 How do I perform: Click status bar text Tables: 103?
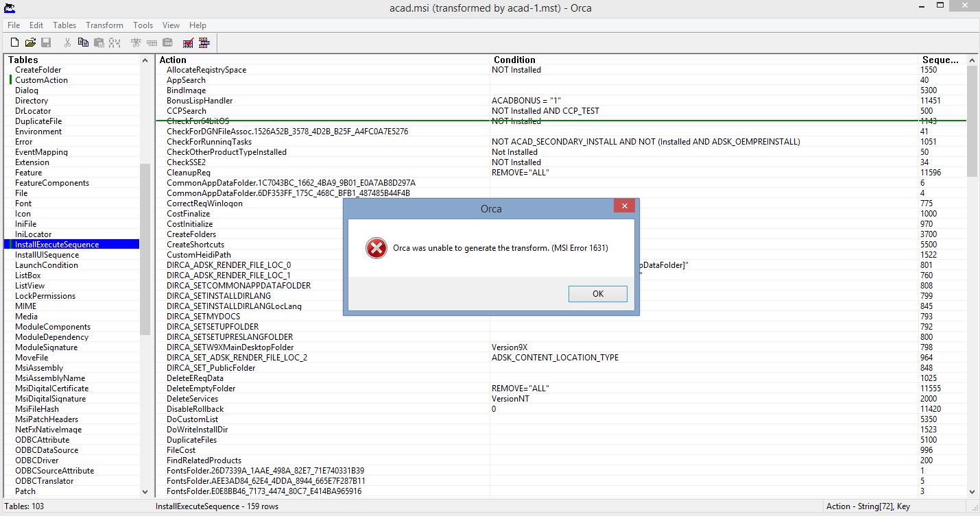[x=25, y=506]
